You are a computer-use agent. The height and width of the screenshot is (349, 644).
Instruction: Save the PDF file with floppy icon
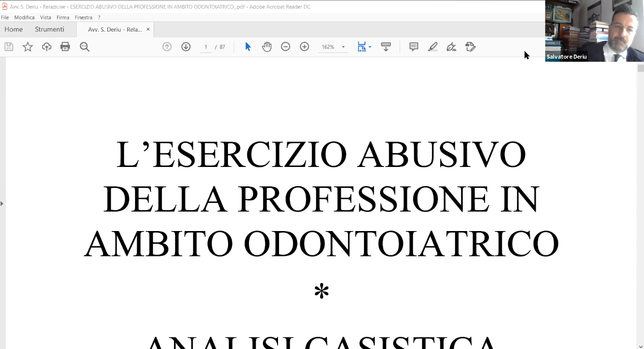click(x=9, y=47)
